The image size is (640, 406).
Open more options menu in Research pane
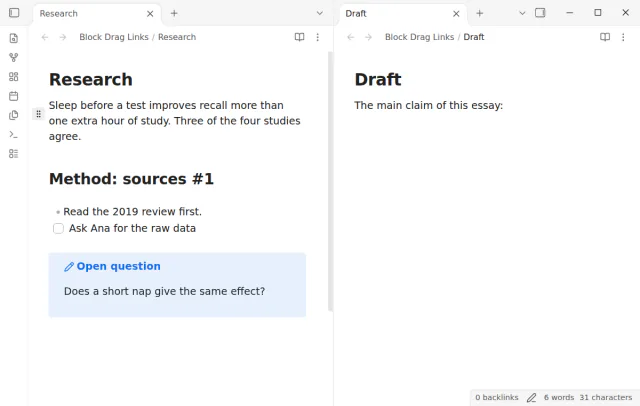[x=318, y=37]
